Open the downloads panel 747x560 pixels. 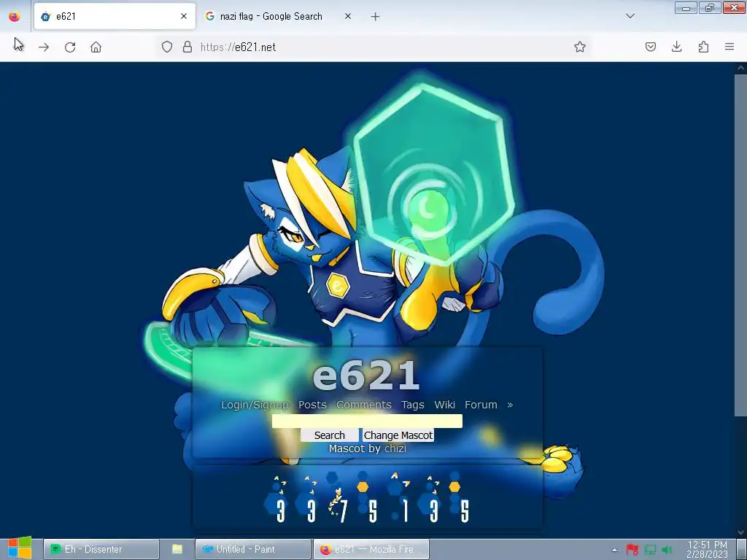click(676, 47)
